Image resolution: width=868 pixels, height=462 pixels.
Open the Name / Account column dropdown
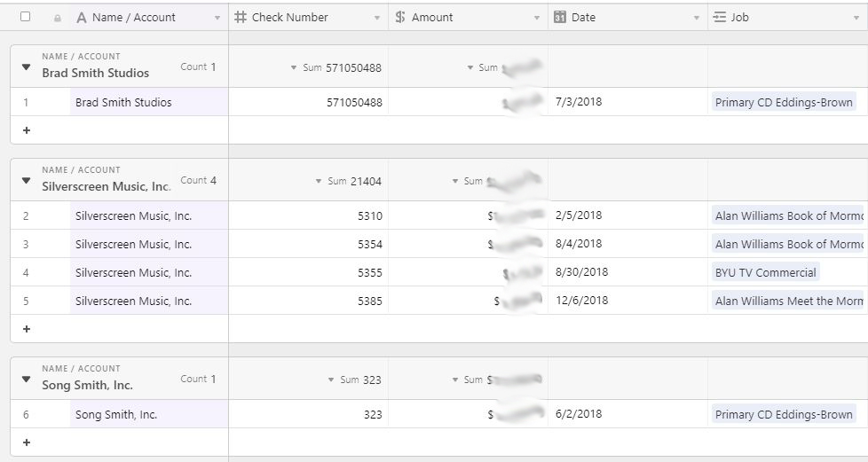[217, 18]
